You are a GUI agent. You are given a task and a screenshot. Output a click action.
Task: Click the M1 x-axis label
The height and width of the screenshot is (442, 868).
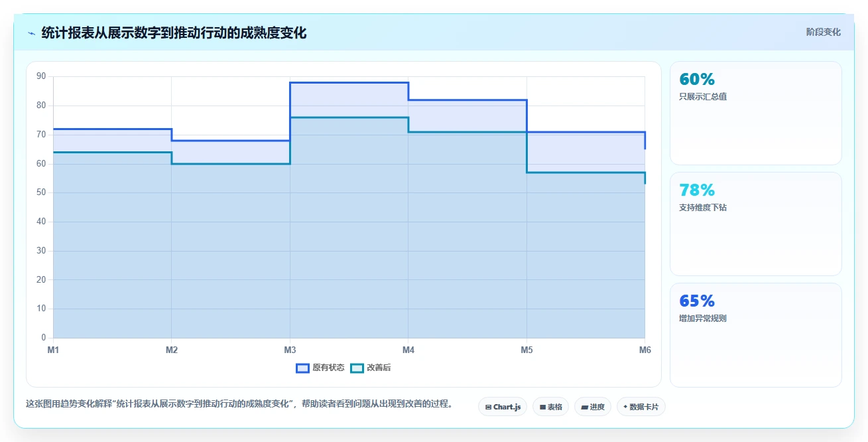(53, 350)
